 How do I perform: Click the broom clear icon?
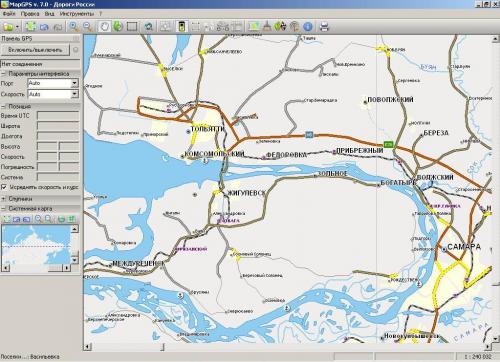click(267, 27)
